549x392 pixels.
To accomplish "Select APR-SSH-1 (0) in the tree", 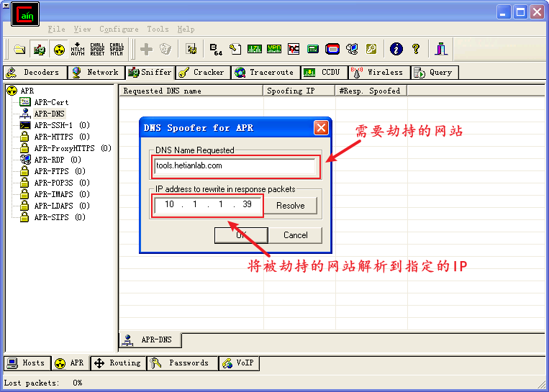I will coord(62,125).
